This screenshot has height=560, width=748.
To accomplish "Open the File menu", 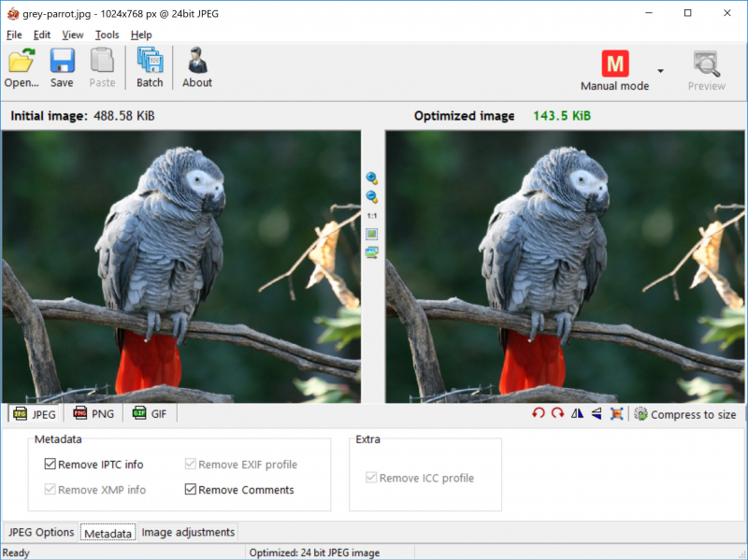I will (14, 35).
